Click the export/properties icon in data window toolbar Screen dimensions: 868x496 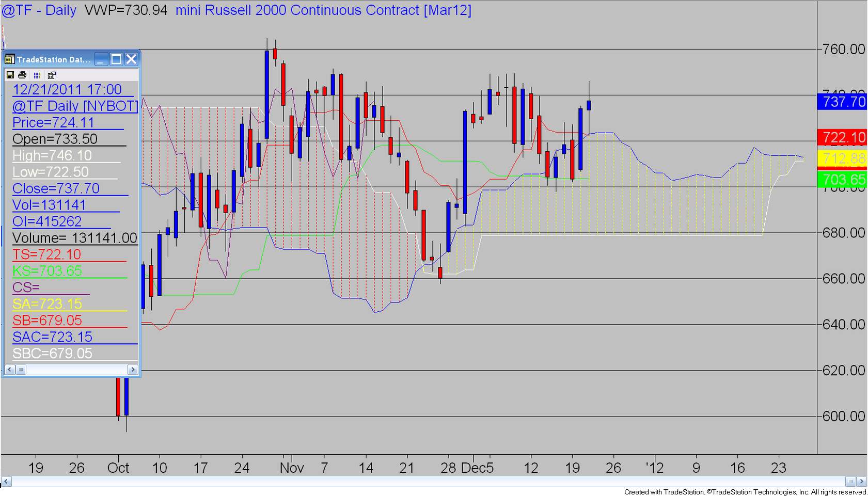point(52,75)
